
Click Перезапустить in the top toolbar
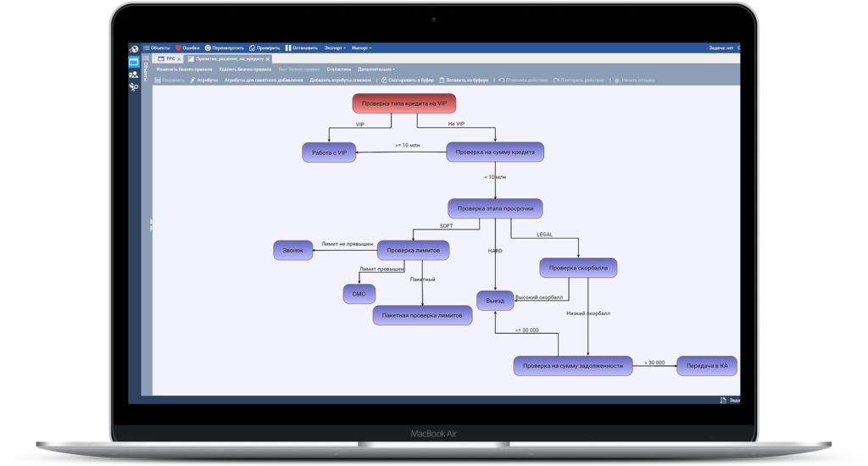pyautogui.click(x=224, y=48)
